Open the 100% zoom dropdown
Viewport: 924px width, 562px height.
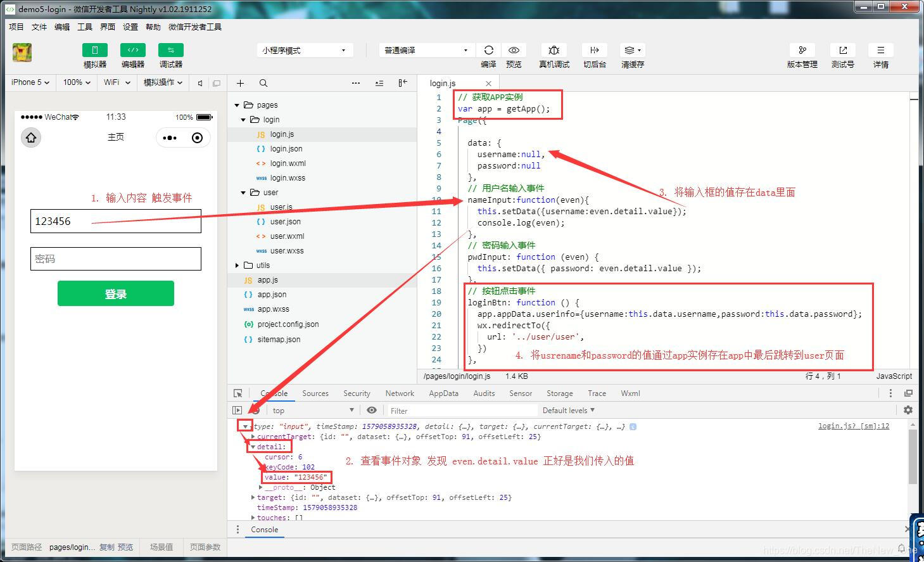pyautogui.click(x=77, y=82)
